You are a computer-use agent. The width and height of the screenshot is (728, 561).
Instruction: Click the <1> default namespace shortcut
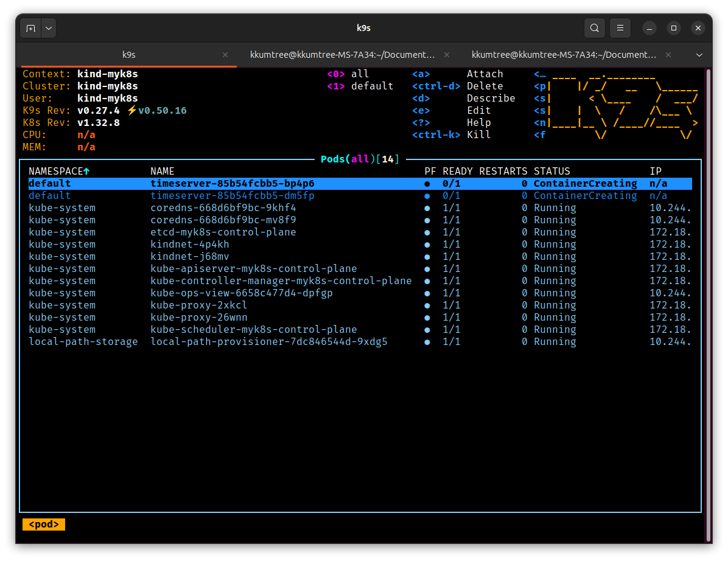tap(360, 86)
